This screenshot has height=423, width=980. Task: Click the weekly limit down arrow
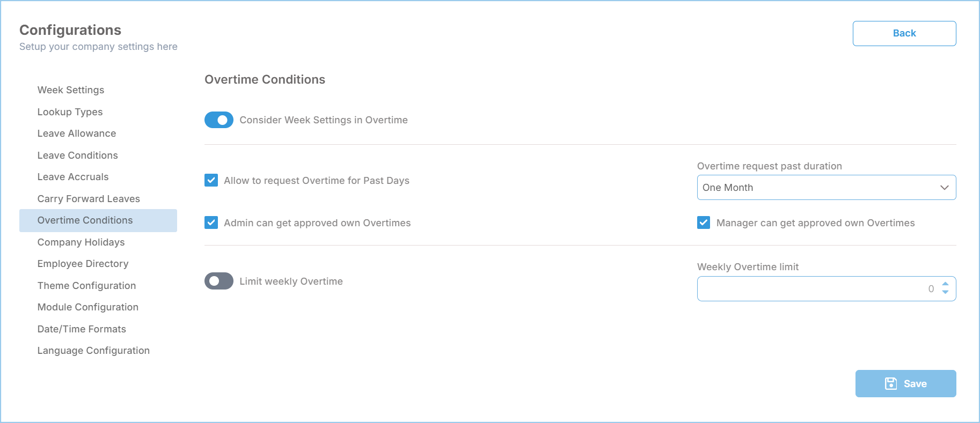tap(945, 292)
